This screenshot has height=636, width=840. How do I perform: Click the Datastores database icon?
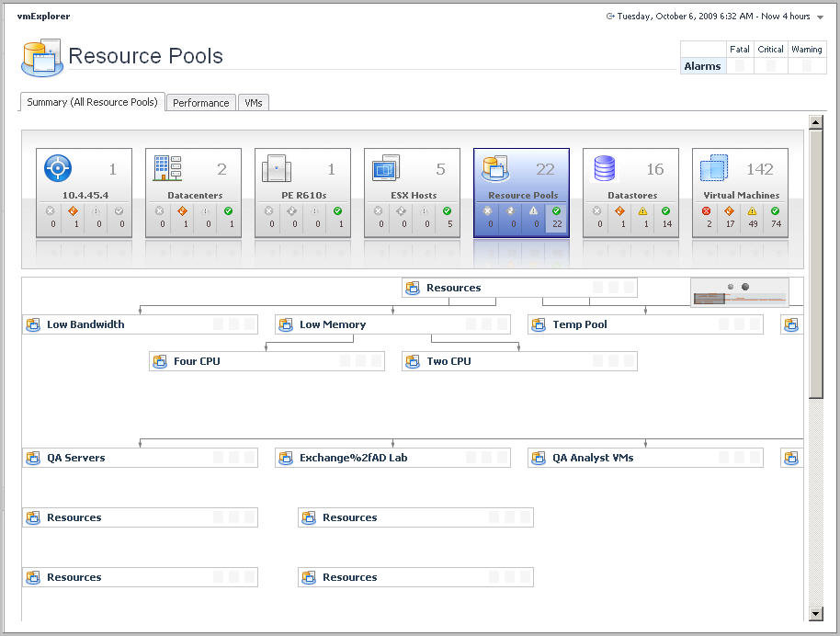pyautogui.click(x=605, y=169)
